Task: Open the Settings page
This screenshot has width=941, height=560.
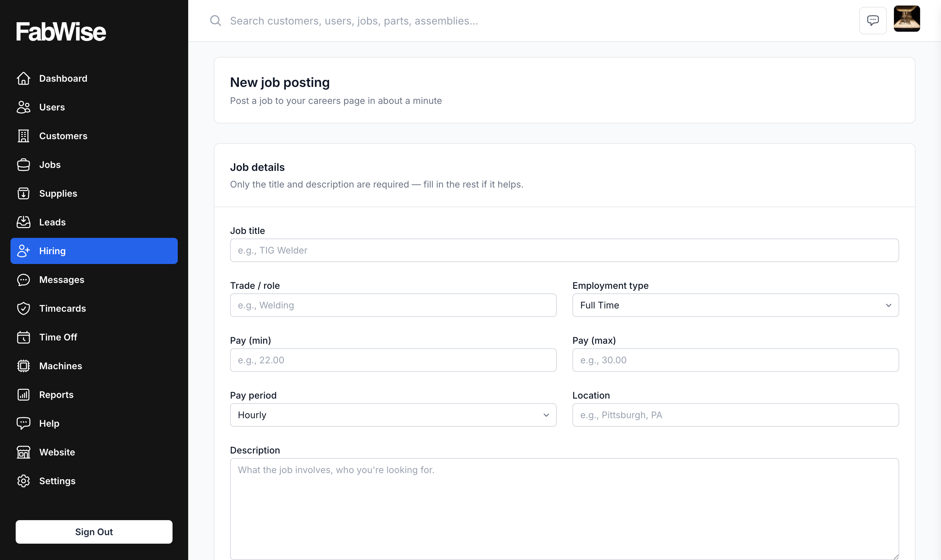Action: [x=94, y=481]
